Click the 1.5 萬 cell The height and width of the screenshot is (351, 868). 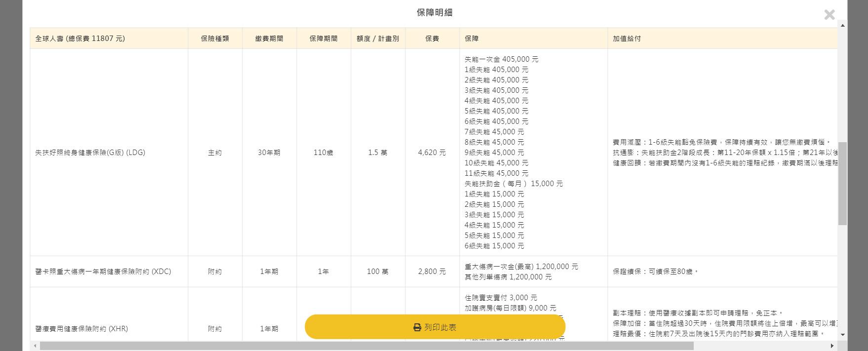[378, 153]
